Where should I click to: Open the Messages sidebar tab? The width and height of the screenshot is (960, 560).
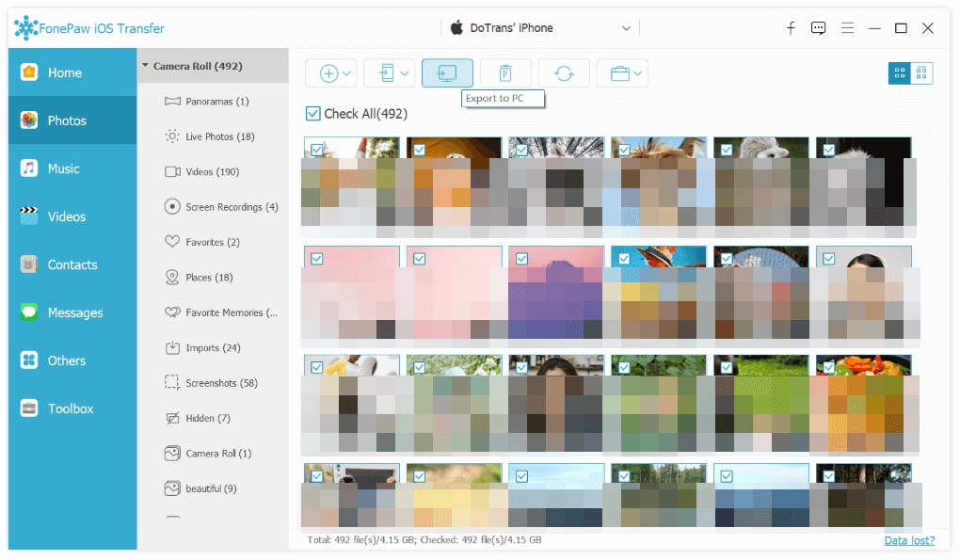click(x=72, y=312)
